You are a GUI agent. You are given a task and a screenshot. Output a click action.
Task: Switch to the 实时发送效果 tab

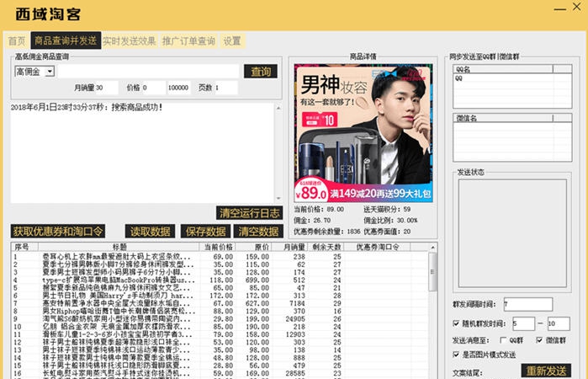(x=130, y=40)
